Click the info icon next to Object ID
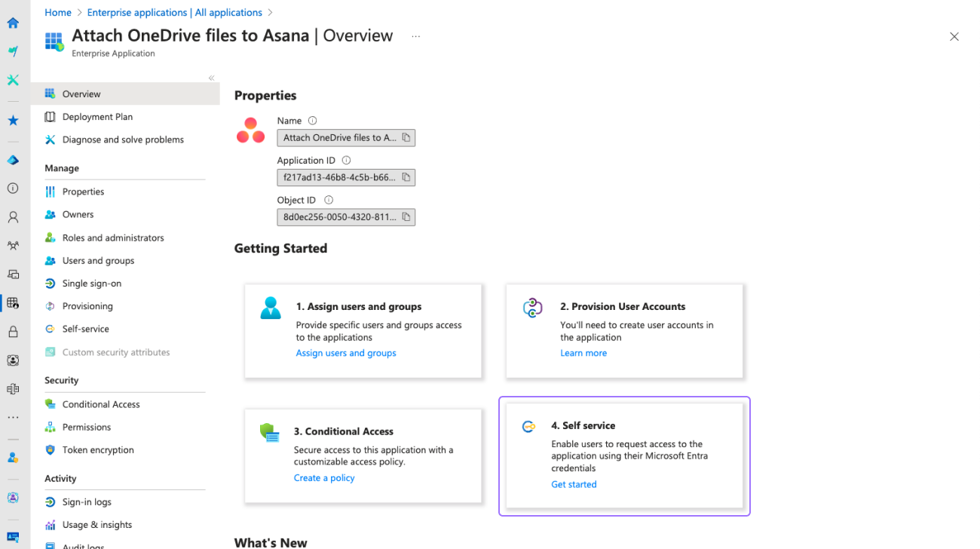Image resolution: width=980 pixels, height=549 pixels. click(329, 201)
